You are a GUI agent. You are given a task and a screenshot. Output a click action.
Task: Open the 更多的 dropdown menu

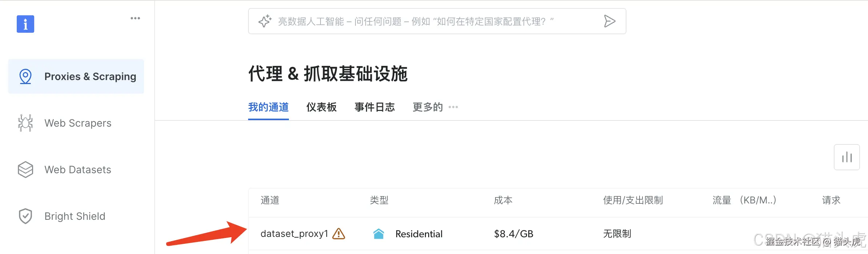(427, 107)
